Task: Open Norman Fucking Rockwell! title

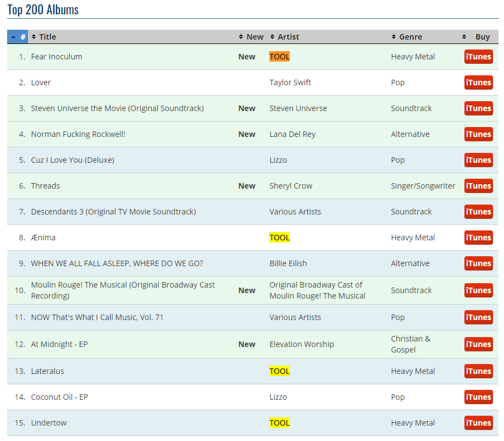Action: pos(78,134)
